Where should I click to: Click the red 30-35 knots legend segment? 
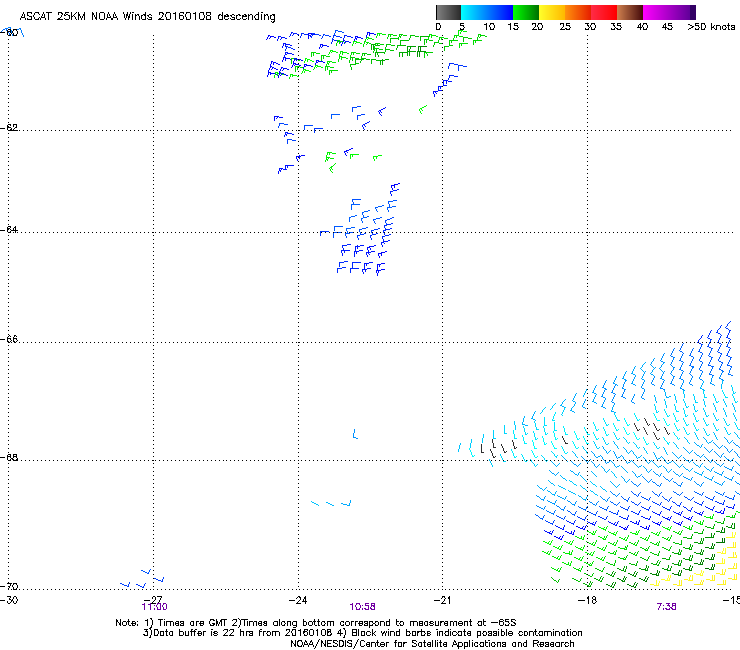point(604,12)
